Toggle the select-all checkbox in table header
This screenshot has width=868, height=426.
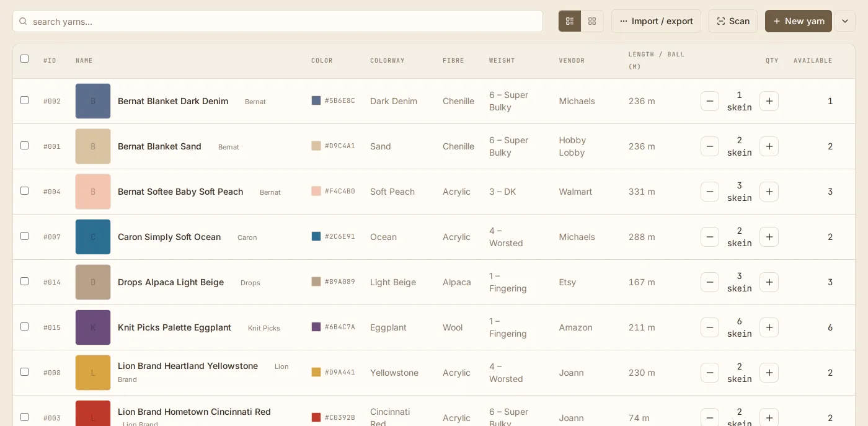[24, 59]
